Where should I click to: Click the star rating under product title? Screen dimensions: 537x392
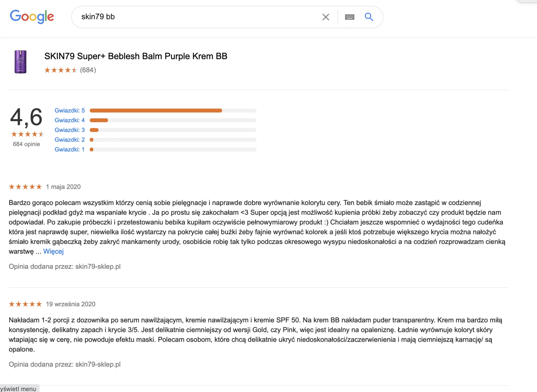click(x=60, y=70)
